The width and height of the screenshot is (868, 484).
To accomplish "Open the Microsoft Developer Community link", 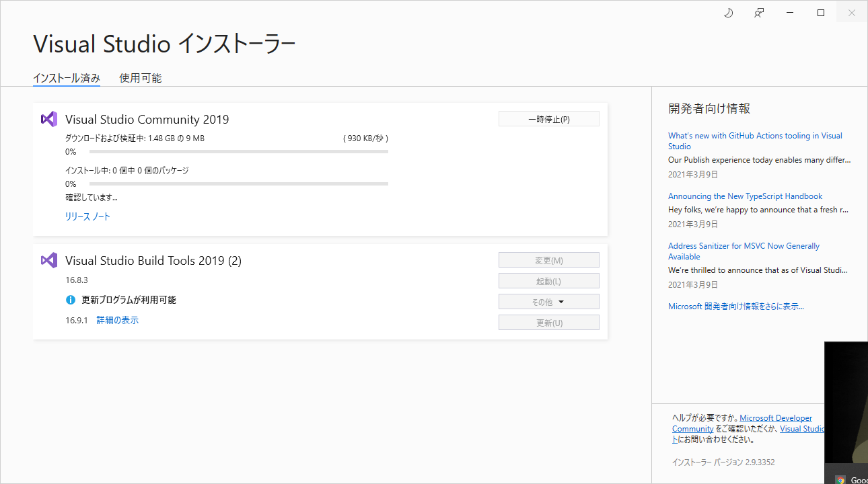I will 742,423.
